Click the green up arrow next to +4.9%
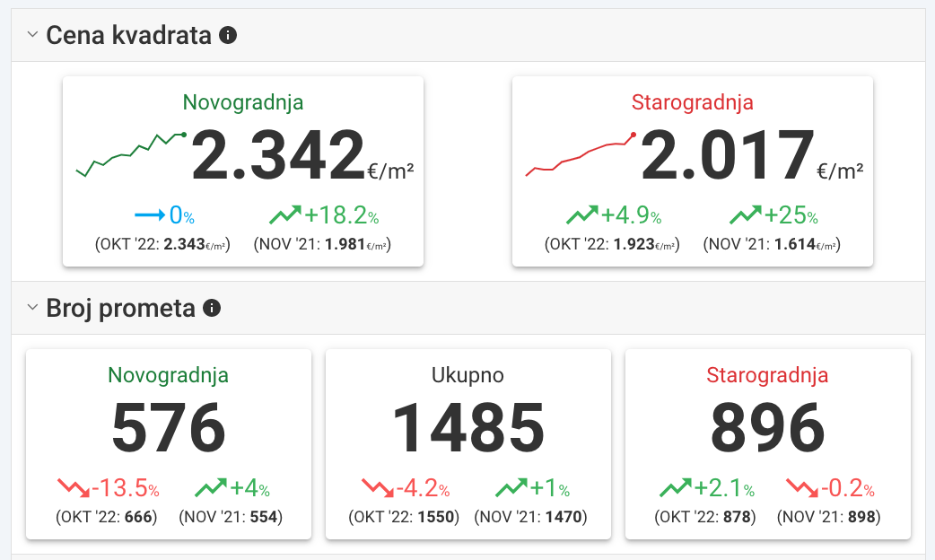Viewport: 935px width, 560px height. pos(581,215)
